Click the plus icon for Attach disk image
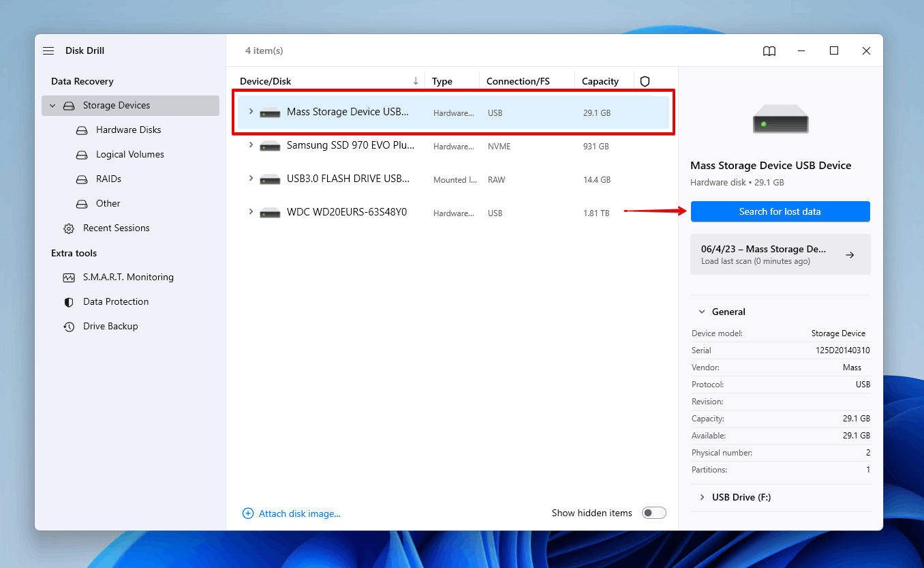The width and height of the screenshot is (924, 568). click(x=248, y=513)
